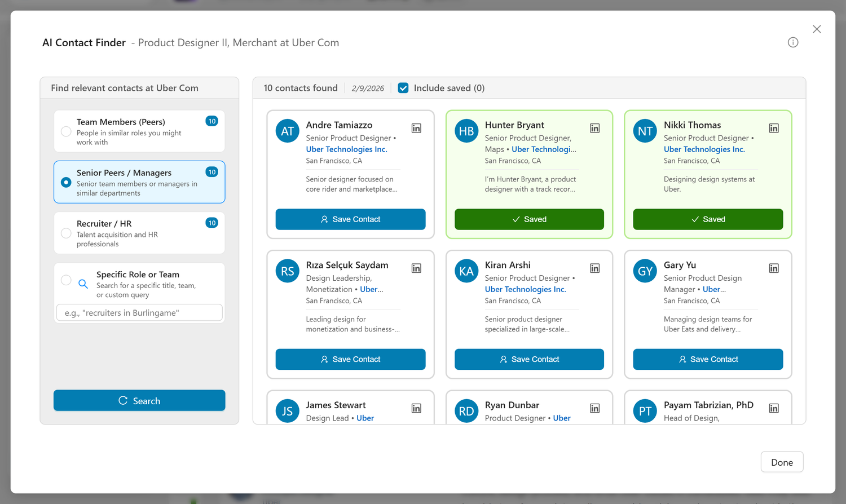Toggle the Include saved checkbox
This screenshot has height=504, width=846.
(x=403, y=88)
